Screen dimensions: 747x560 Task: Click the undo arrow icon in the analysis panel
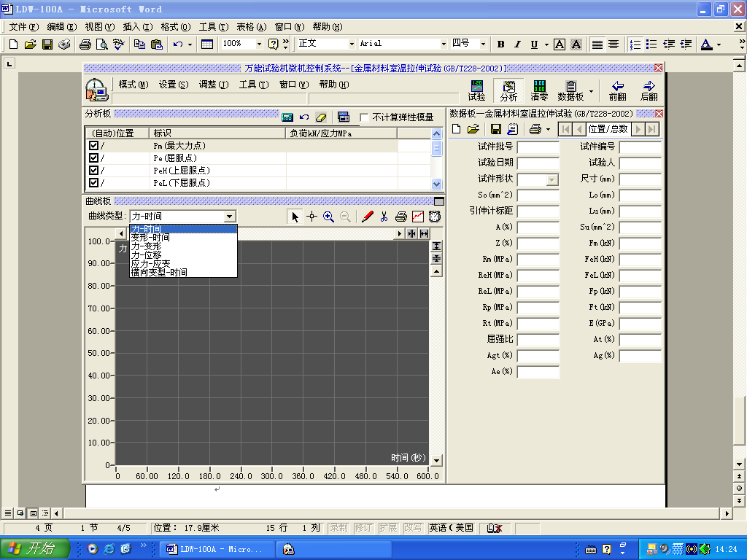click(x=303, y=117)
